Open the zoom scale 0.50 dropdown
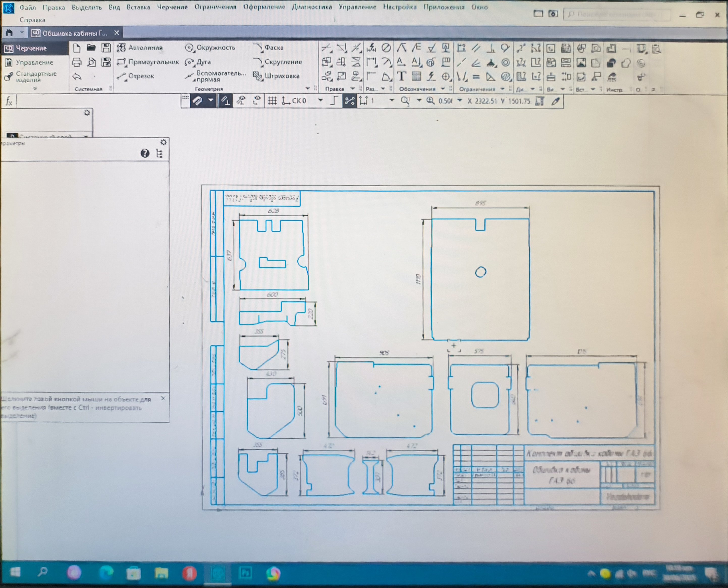This screenshot has width=728, height=588. click(x=460, y=101)
